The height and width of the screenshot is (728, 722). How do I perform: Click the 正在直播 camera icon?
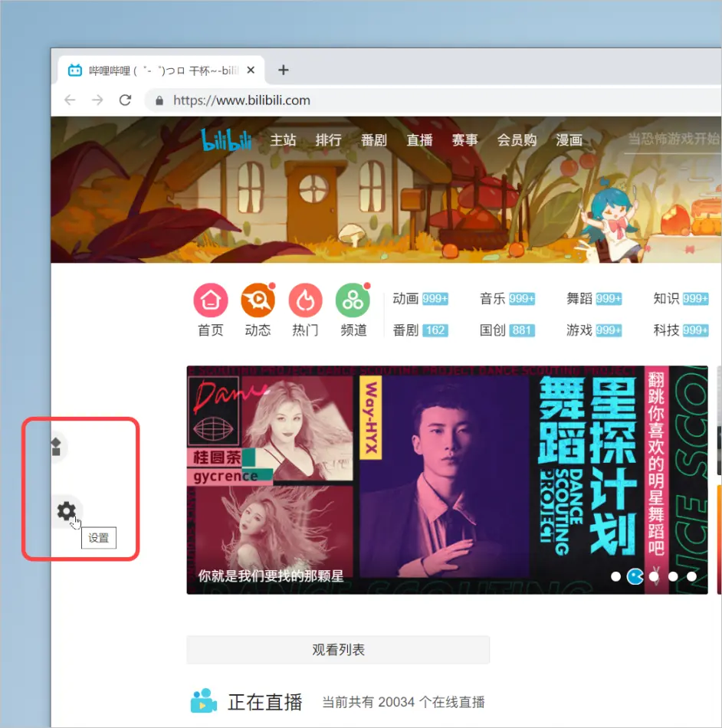click(203, 701)
